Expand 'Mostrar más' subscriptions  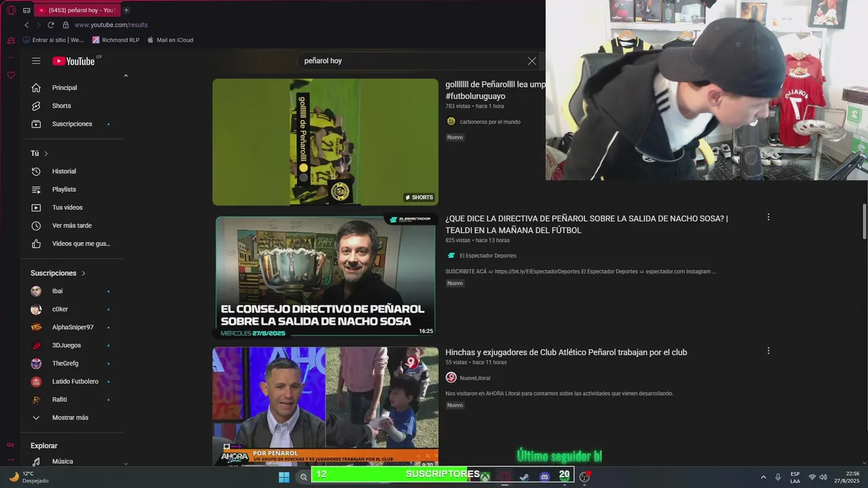pos(73,418)
